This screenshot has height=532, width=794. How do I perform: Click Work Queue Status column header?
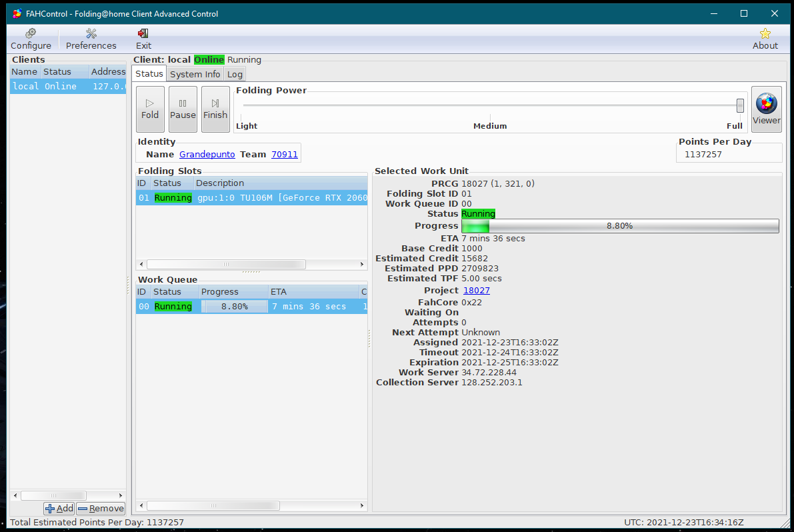coord(175,292)
